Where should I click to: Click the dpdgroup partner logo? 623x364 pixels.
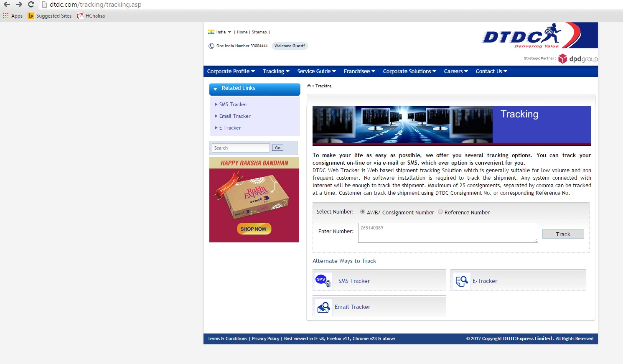point(578,59)
